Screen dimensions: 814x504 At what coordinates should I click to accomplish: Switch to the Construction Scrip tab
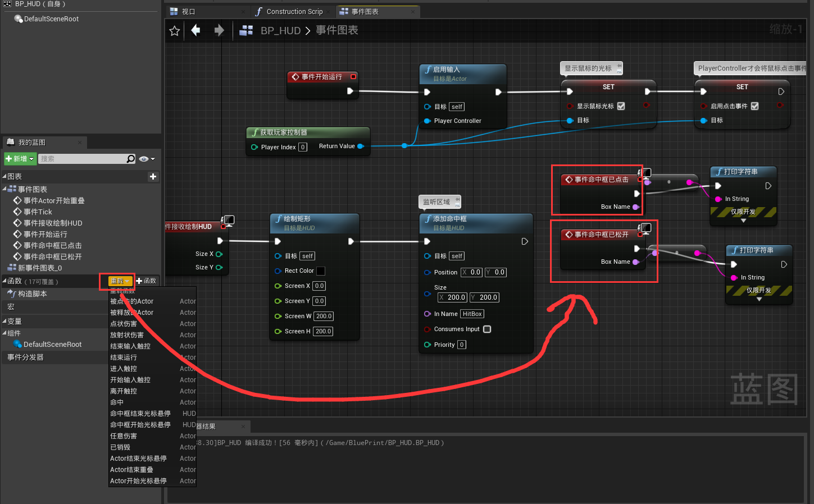[290, 11]
